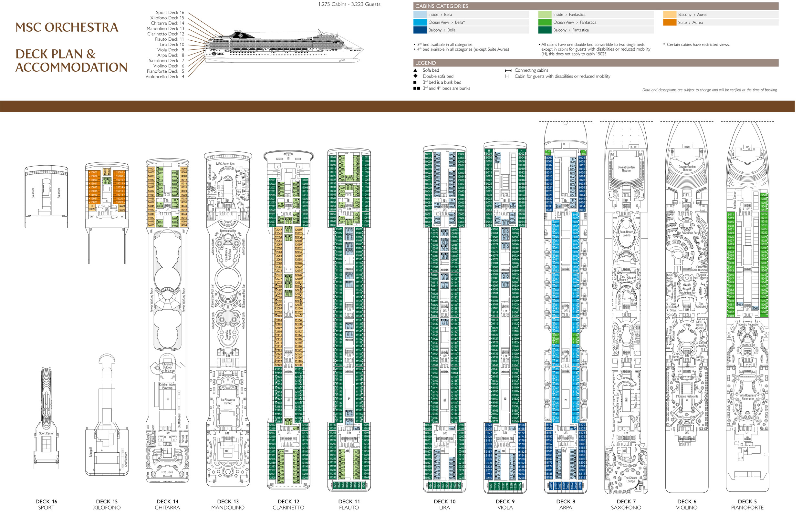Click the Connecting cabins symbol

pos(508,71)
